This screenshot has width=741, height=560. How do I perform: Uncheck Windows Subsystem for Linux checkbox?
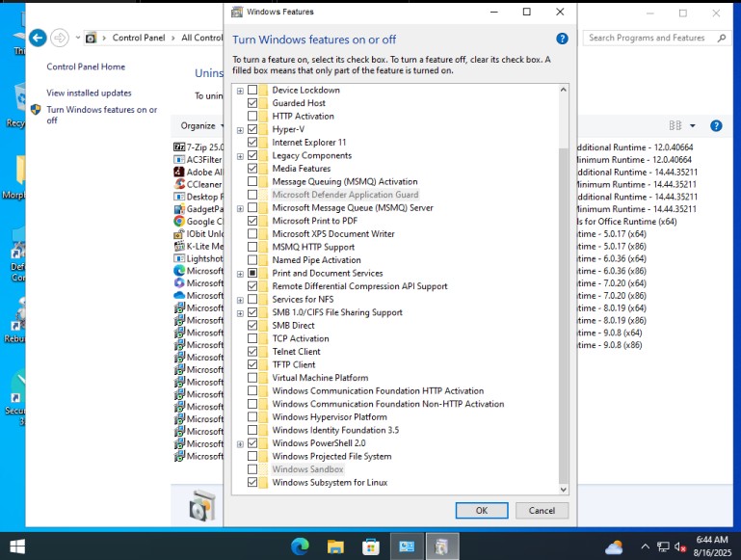coord(252,482)
